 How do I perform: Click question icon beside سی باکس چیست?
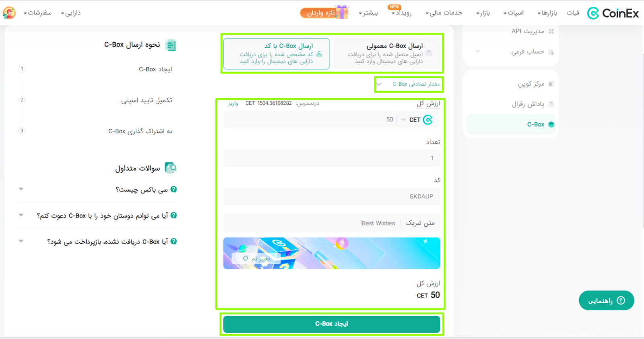(x=174, y=189)
